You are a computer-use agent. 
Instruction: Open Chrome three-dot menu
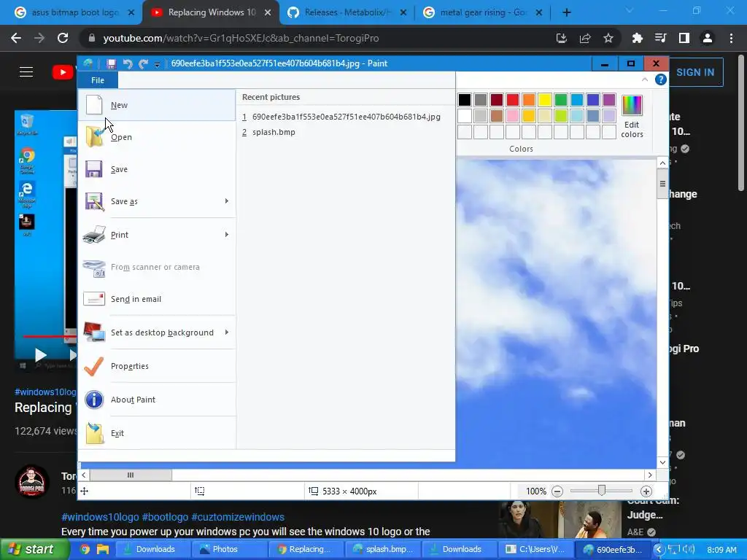[x=731, y=38]
